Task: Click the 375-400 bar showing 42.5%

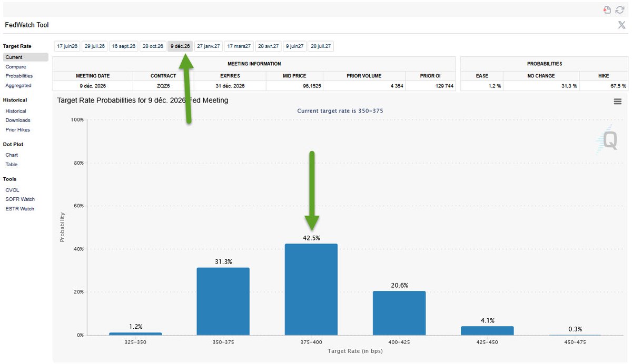Action: point(311,289)
